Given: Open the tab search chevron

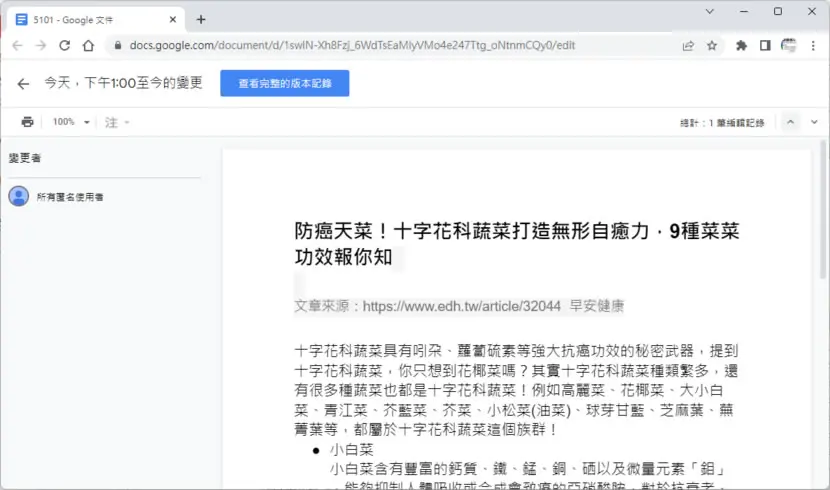Looking at the screenshot, I should coord(710,11).
